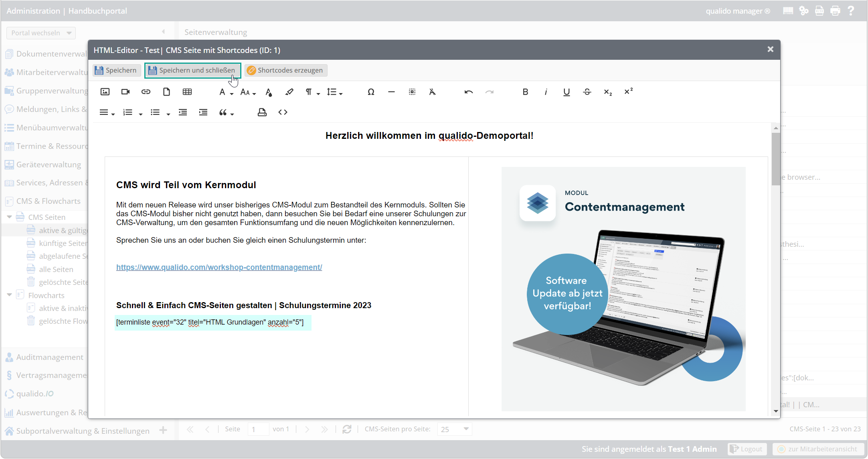
Task: Clear formatting icon in toolbar
Action: [x=432, y=92]
